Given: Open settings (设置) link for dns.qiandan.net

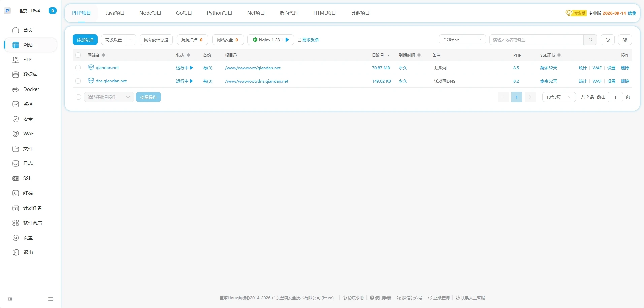Looking at the screenshot, I should click(x=611, y=81).
